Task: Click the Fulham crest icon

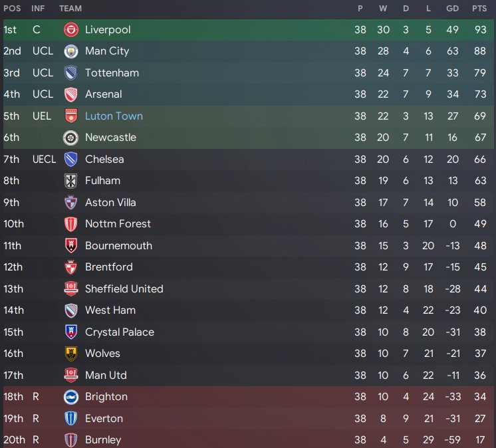Action: click(71, 181)
